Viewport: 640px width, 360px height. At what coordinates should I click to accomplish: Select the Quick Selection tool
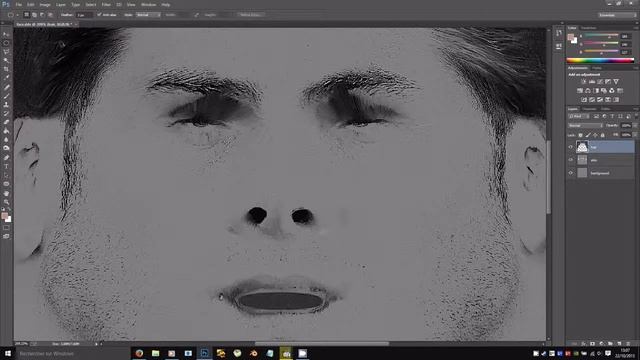point(6,61)
